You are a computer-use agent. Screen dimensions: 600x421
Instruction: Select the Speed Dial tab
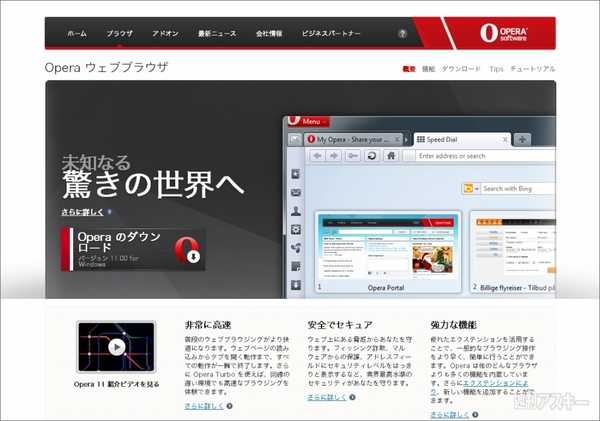click(x=462, y=139)
